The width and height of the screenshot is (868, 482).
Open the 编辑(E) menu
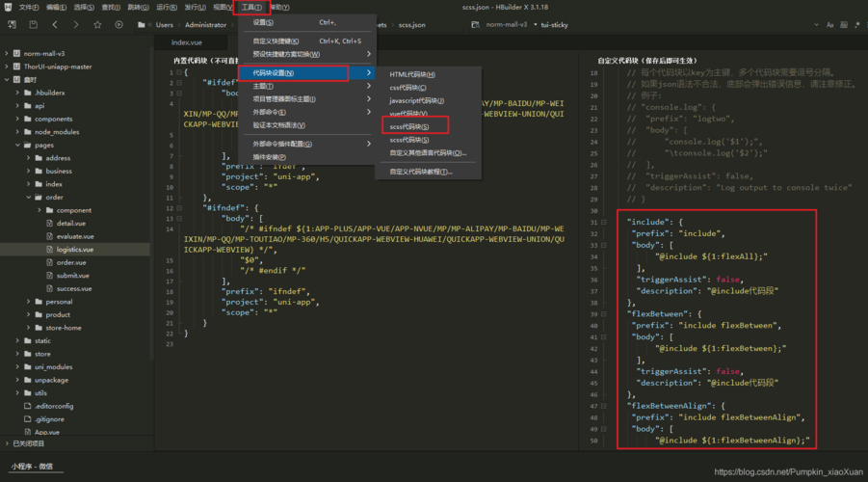[x=57, y=7]
